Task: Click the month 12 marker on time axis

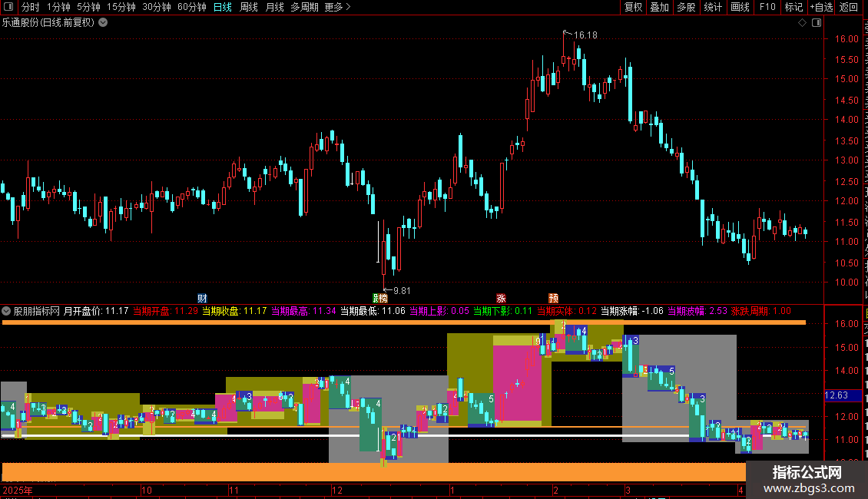Action: 337,490
